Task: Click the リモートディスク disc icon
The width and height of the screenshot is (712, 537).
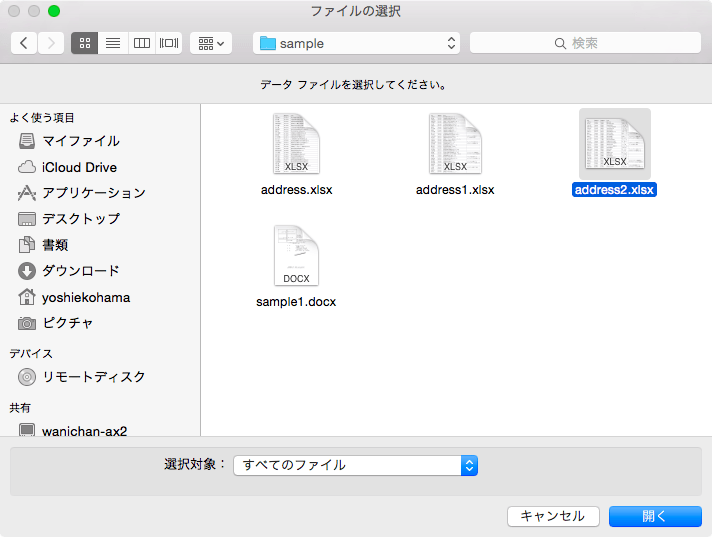Action: (x=27, y=377)
